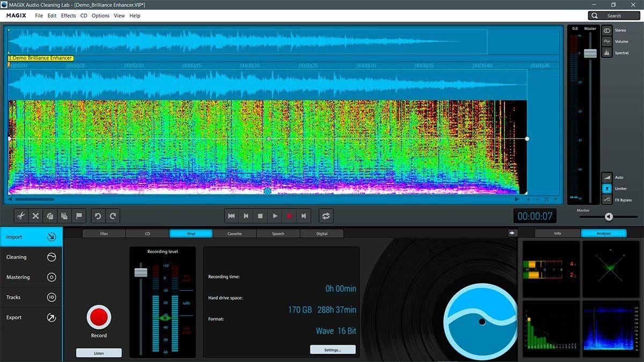Click the delete X toolbar icon
644x362 pixels.
pos(35,216)
